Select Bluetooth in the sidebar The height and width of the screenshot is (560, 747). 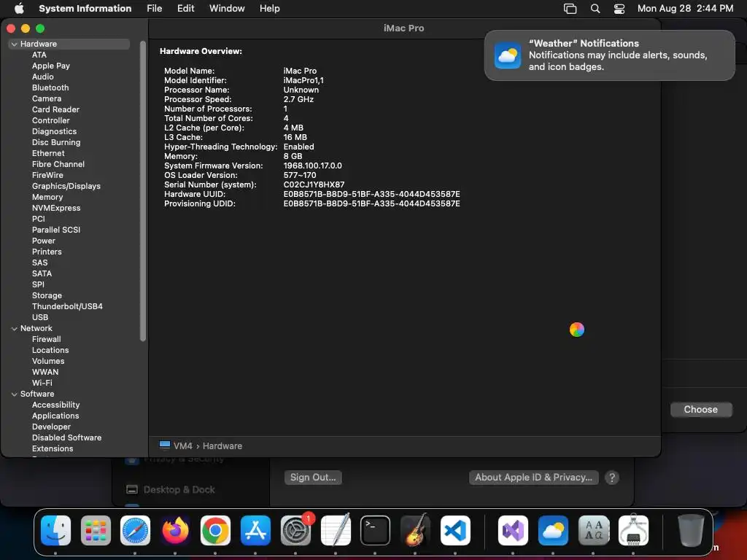pyautogui.click(x=50, y=87)
